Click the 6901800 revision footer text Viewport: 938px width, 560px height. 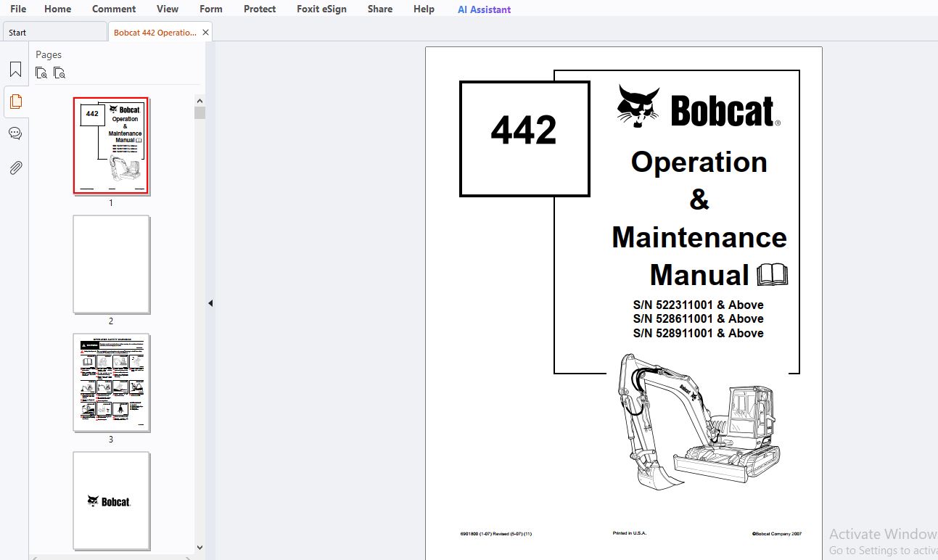coord(495,534)
